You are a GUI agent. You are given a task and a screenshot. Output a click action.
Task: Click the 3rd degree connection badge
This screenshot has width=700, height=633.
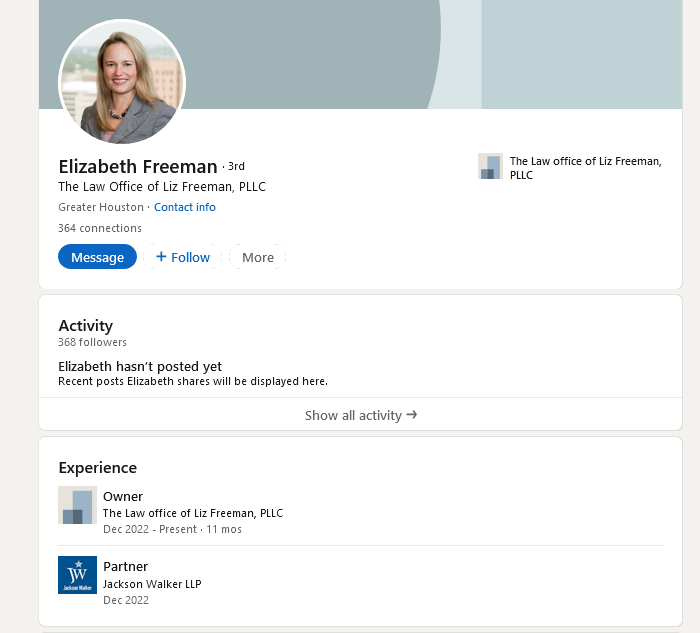(x=236, y=167)
